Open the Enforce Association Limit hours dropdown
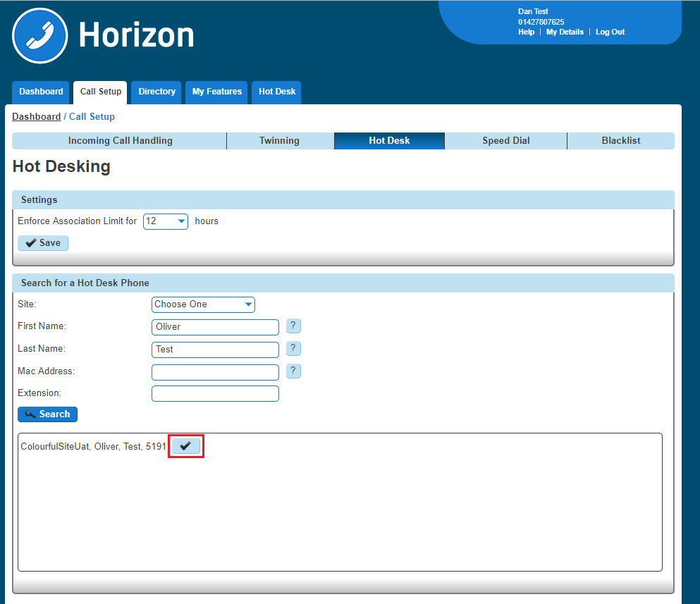Image resolution: width=700 pixels, height=604 pixels. [x=166, y=221]
